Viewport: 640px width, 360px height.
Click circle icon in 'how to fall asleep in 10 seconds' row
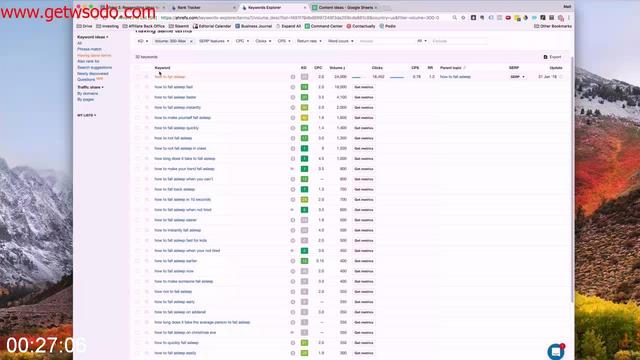[293, 200]
